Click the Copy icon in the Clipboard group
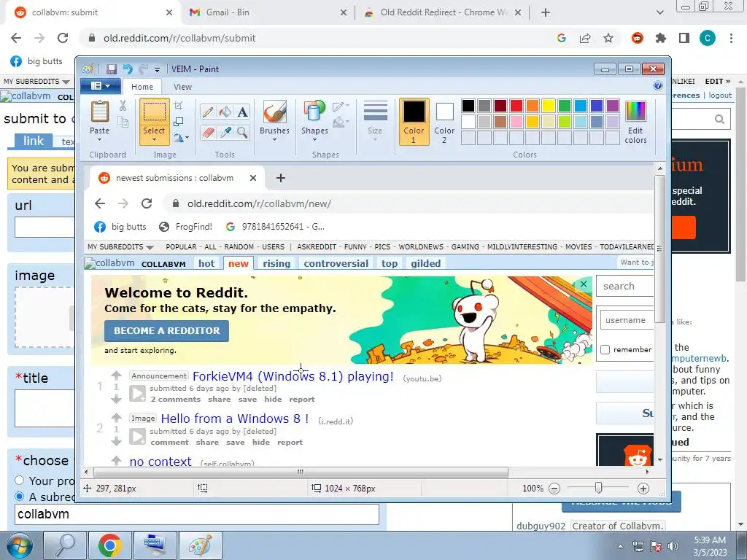 (x=123, y=122)
